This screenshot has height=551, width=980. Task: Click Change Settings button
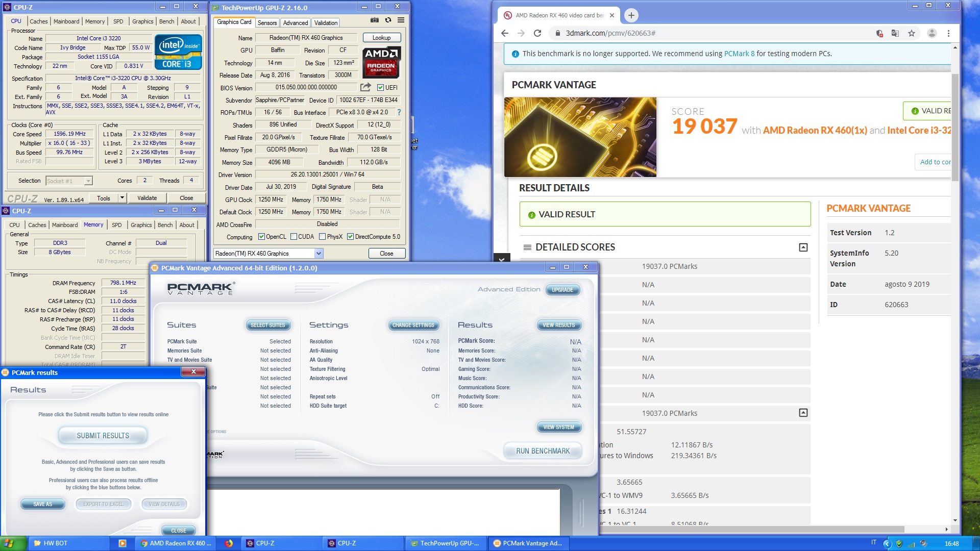pyautogui.click(x=413, y=325)
